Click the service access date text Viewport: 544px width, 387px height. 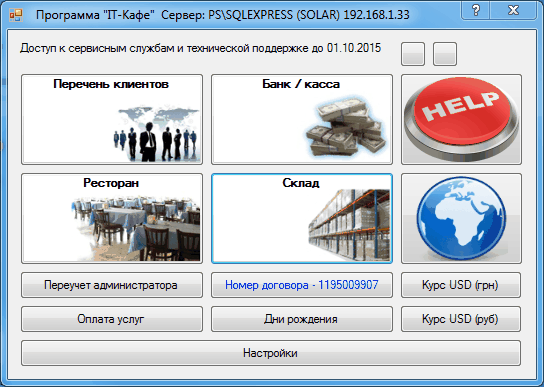[x=201, y=48]
